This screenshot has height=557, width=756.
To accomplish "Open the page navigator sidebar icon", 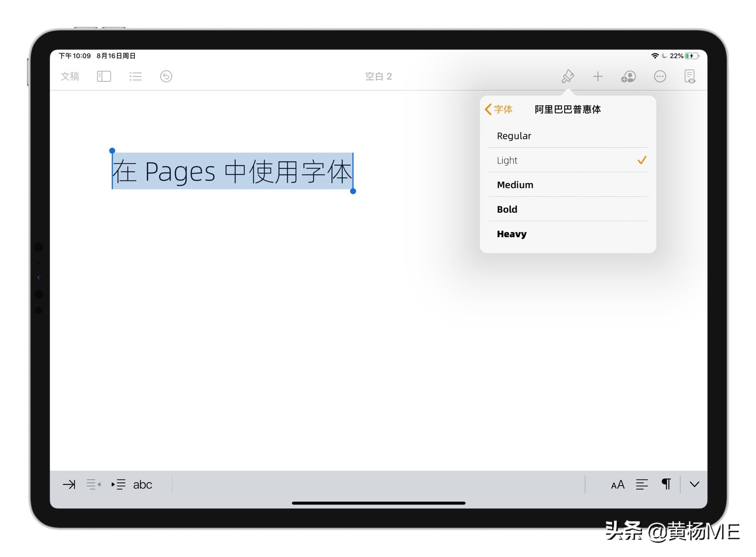I will click(x=104, y=76).
